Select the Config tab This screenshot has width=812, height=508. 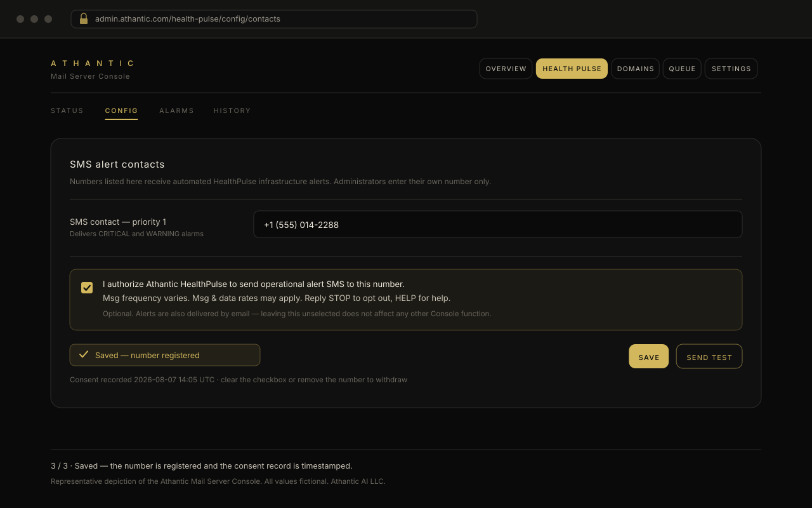coord(121,110)
